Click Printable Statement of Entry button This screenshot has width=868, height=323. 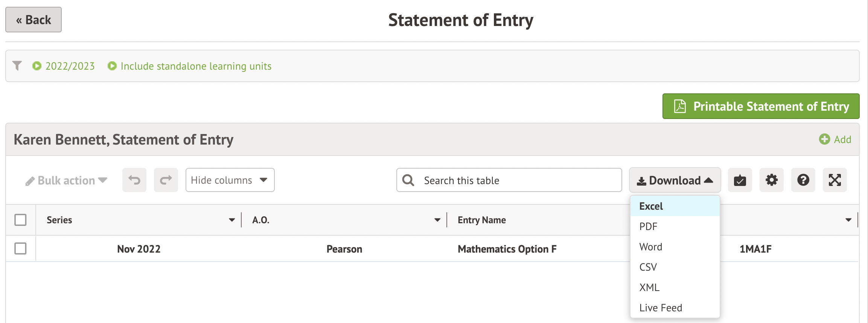[x=761, y=107]
